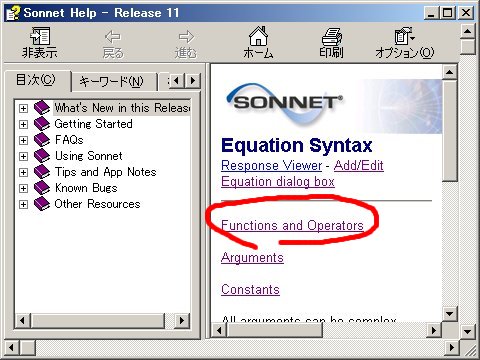Expand the Tips and App Notes node
The image size is (480, 360).
[x=23, y=172]
